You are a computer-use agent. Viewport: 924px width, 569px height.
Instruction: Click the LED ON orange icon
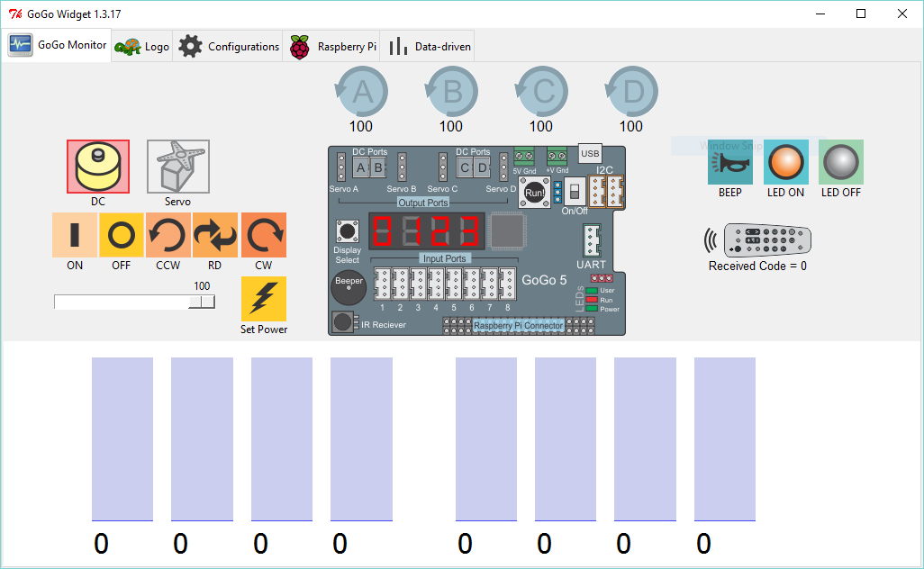click(x=786, y=162)
